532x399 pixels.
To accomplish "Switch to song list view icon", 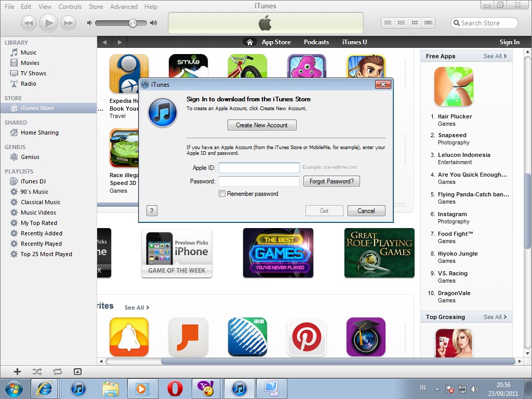I will pyautogui.click(x=388, y=23).
